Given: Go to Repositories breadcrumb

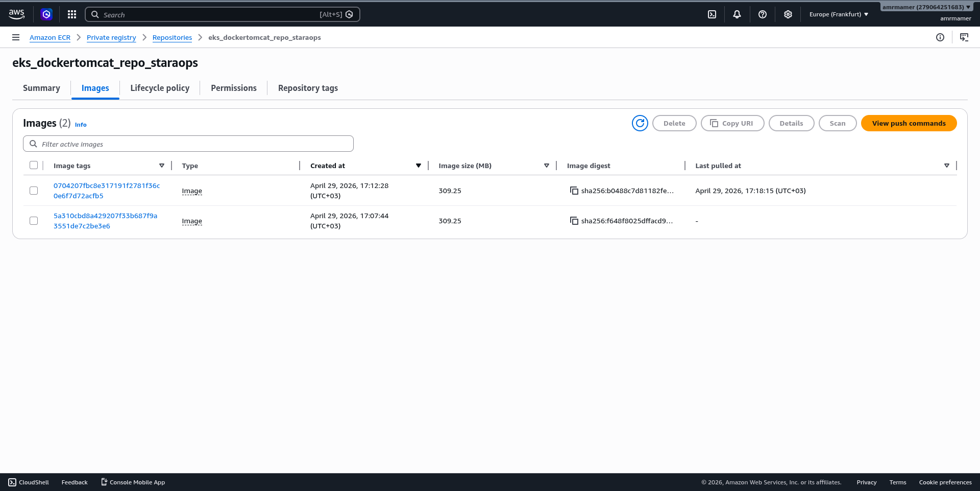Looking at the screenshot, I should [172, 37].
